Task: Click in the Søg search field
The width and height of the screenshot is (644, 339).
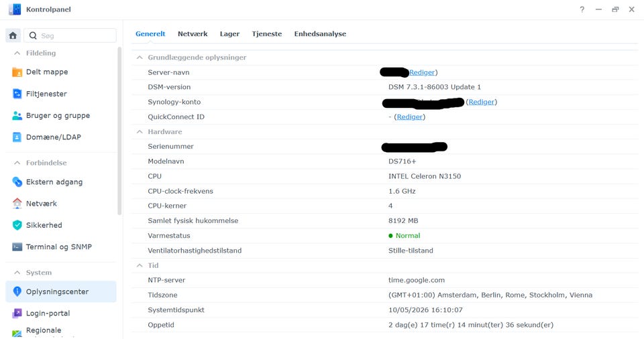Action: pyautogui.click(x=70, y=36)
